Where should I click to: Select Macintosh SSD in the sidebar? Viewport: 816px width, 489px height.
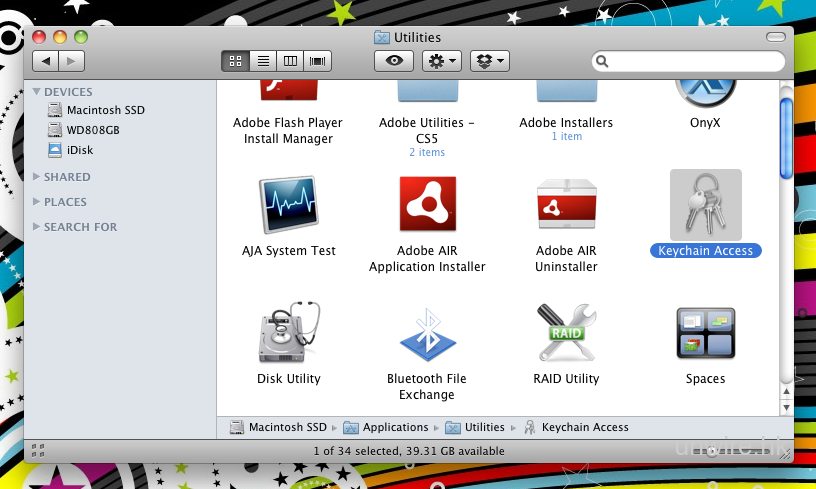pos(105,110)
